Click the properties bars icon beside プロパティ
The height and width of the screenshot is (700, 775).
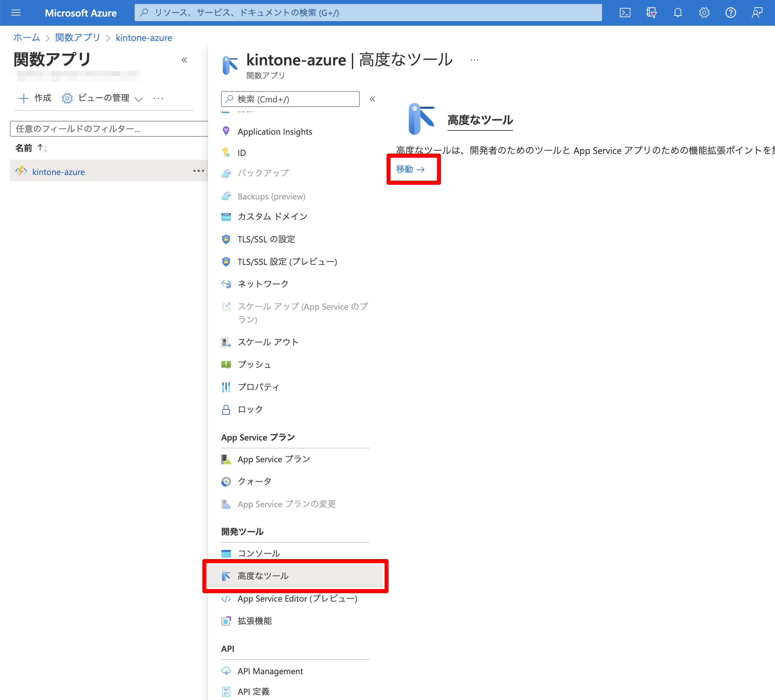tap(226, 387)
